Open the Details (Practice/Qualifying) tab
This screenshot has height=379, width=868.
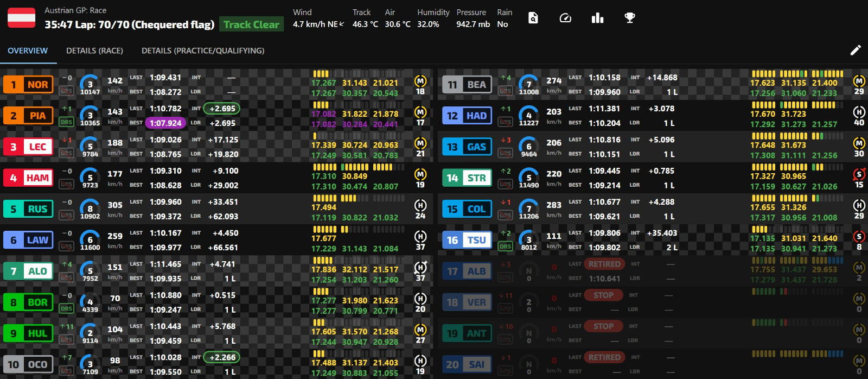click(x=203, y=50)
